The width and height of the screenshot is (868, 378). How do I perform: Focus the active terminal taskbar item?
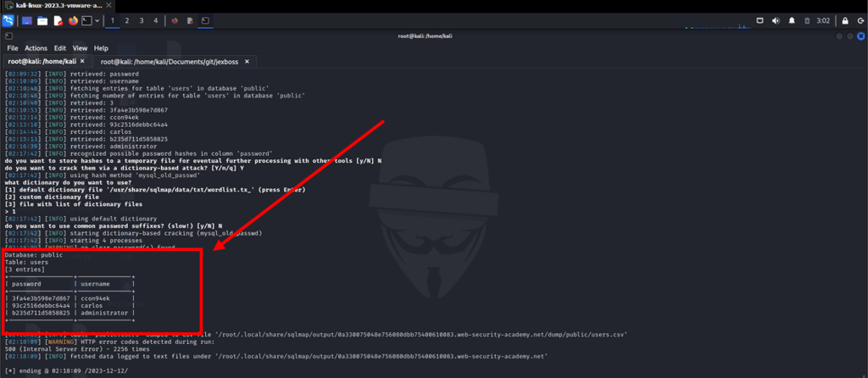[205, 21]
